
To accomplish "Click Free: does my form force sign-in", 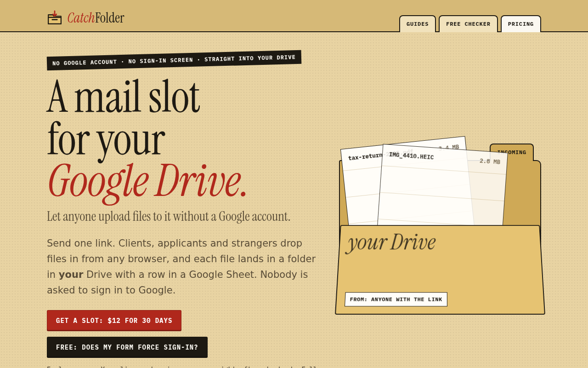I will pyautogui.click(x=127, y=347).
